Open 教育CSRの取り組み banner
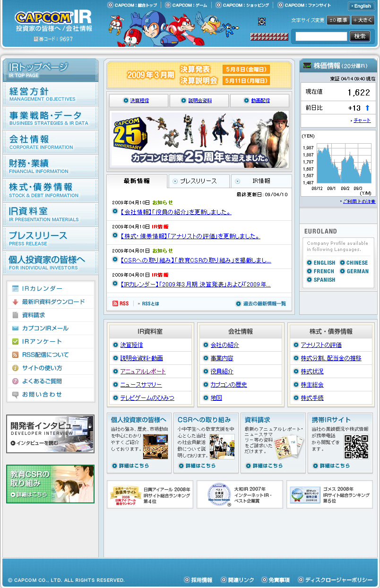 (50, 484)
